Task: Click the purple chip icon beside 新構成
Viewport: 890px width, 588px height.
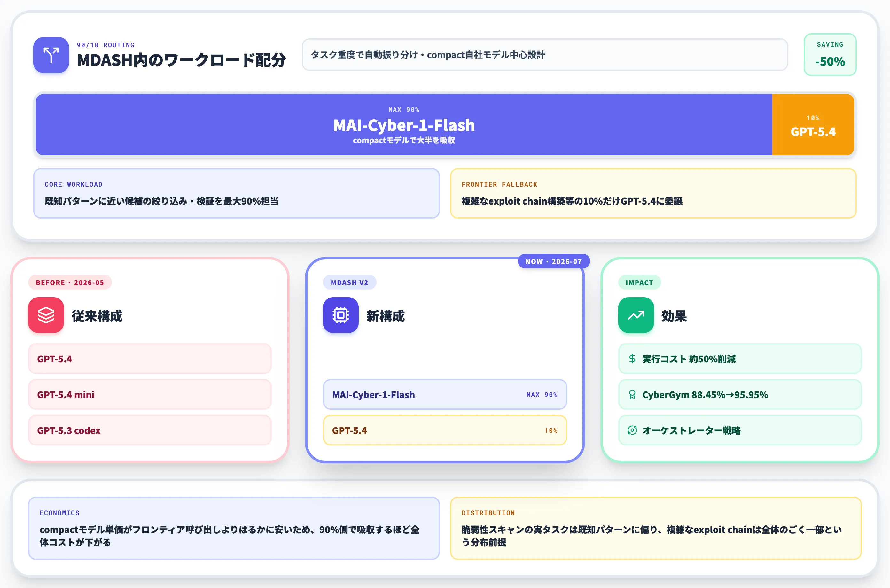Action: 340,315
